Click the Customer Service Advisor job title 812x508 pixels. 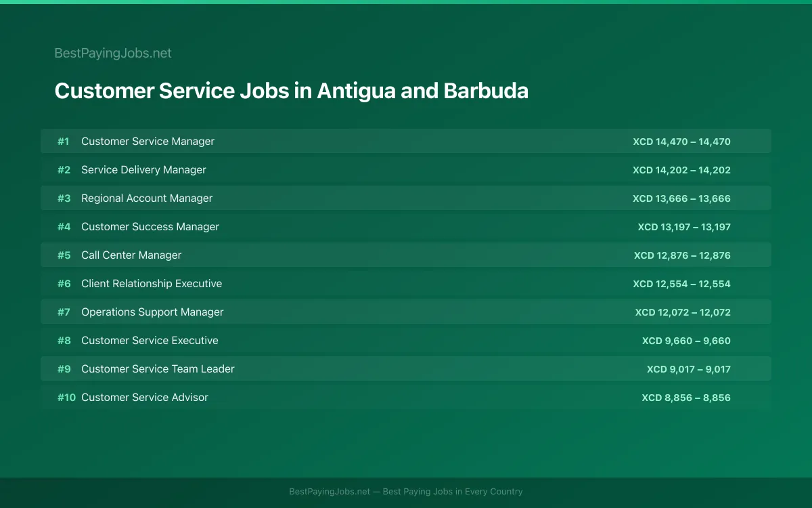(145, 398)
